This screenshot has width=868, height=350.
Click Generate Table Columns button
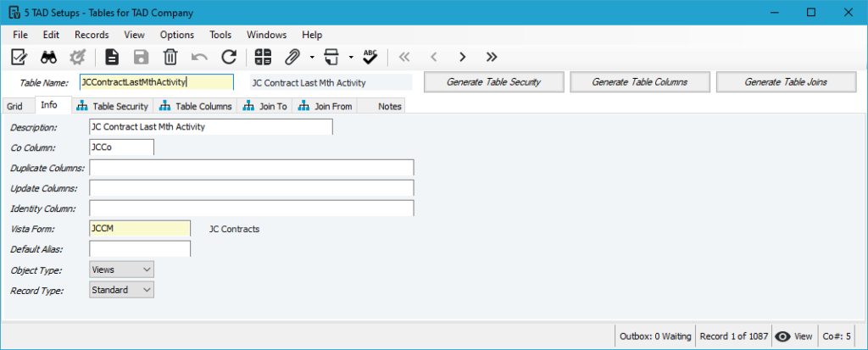coord(640,82)
